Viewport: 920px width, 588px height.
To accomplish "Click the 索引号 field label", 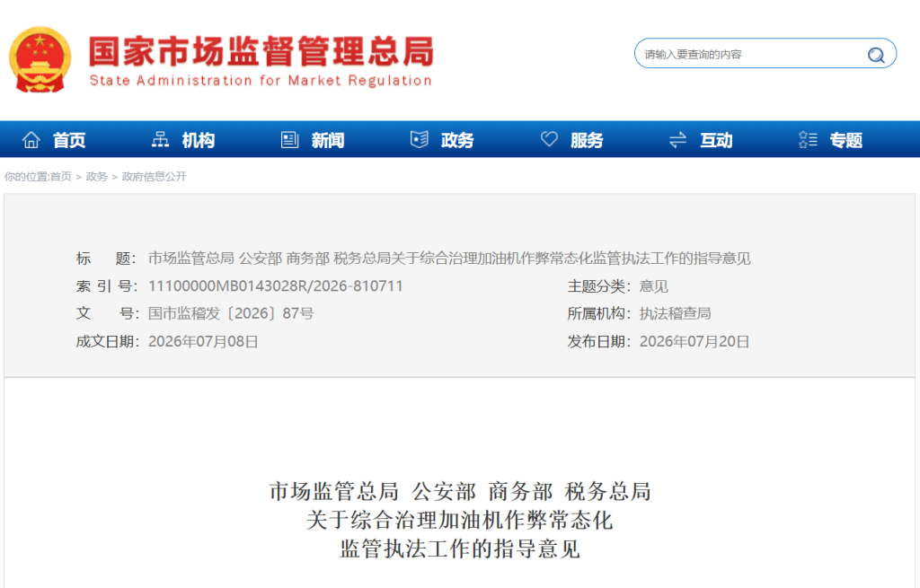I will pos(106,286).
